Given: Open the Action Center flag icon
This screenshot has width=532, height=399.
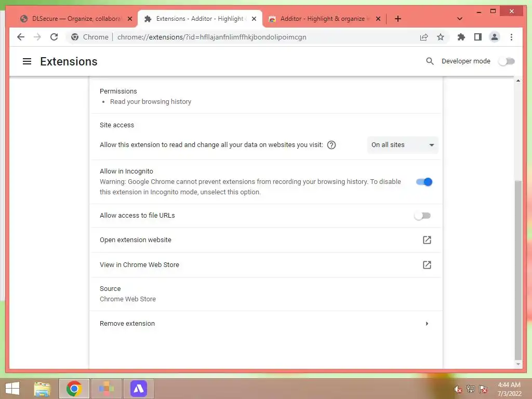Looking at the screenshot, I should tap(483, 389).
